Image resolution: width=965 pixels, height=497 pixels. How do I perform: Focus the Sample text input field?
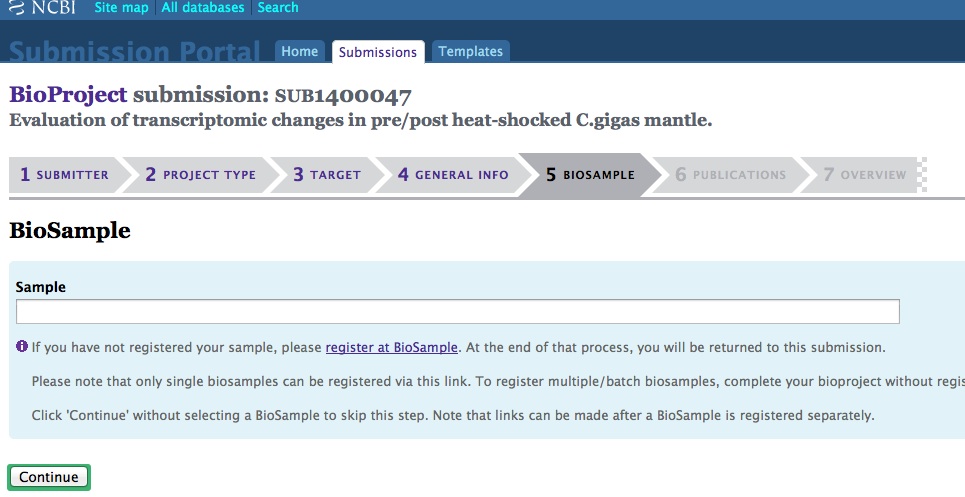pyautogui.click(x=457, y=312)
